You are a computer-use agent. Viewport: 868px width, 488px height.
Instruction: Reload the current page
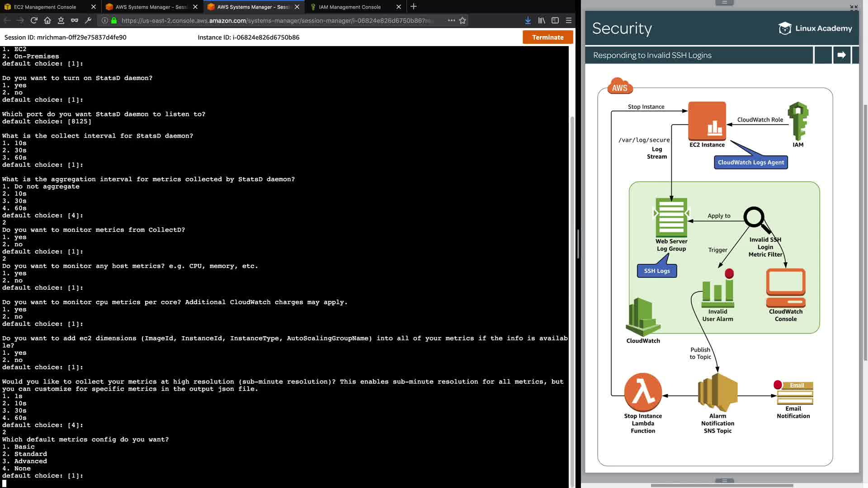(34, 20)
